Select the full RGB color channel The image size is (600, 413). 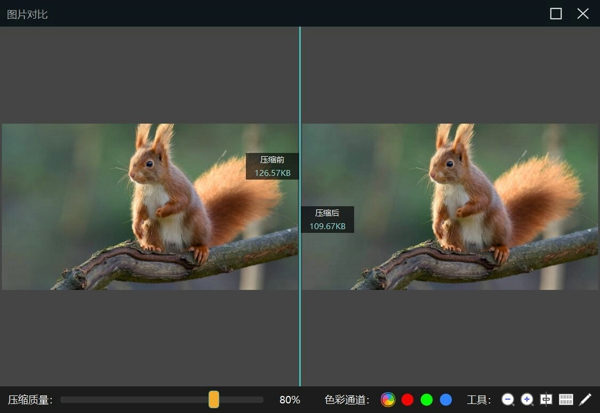click(x=388, y=400)
